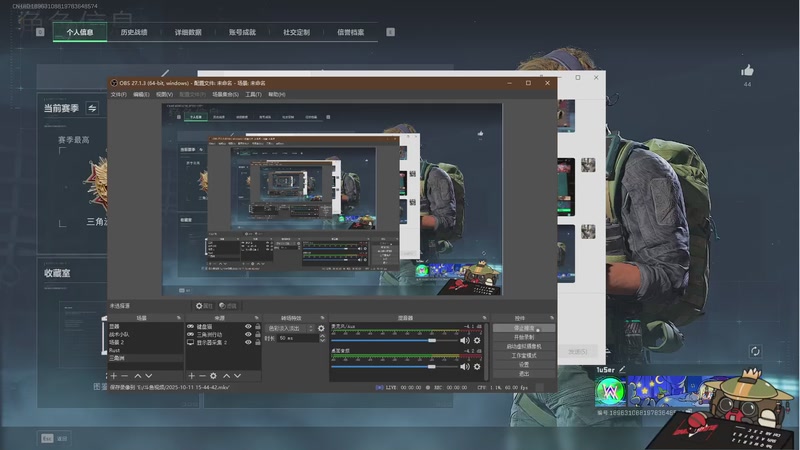Toggle visibility eye for 显示器采集 2 source
The image size is (800, 450).
248,342
